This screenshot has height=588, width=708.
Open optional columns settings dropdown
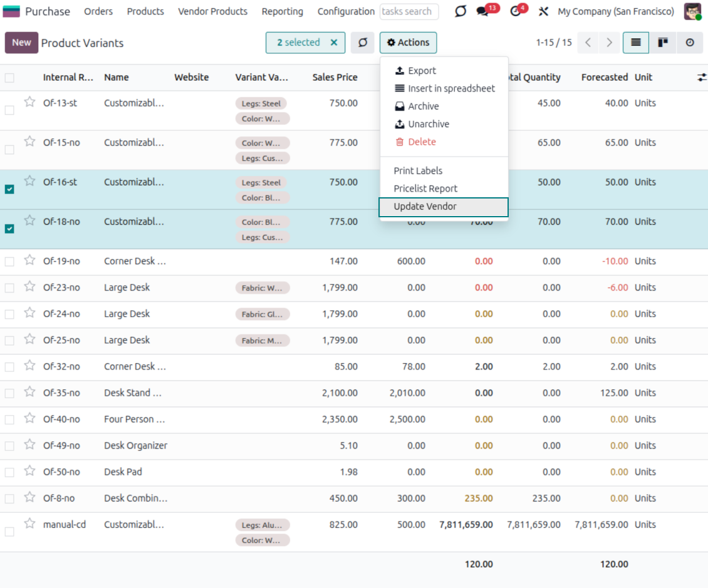(x=702, y=77)
